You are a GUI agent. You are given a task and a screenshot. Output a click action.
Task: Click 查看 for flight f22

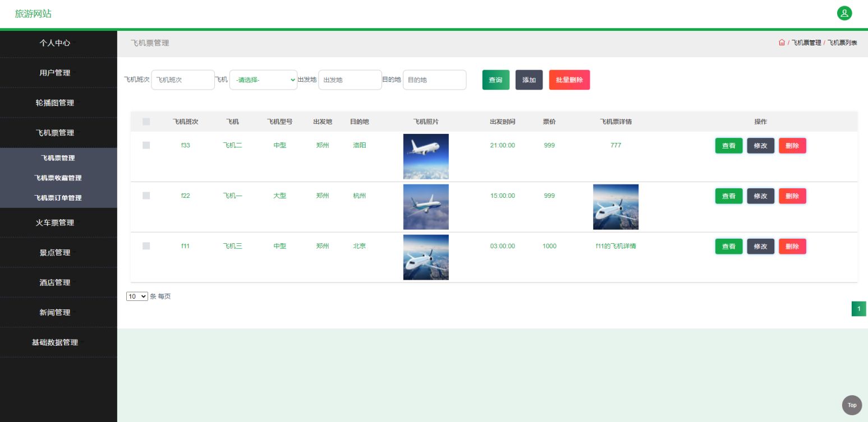pos(729,196)
